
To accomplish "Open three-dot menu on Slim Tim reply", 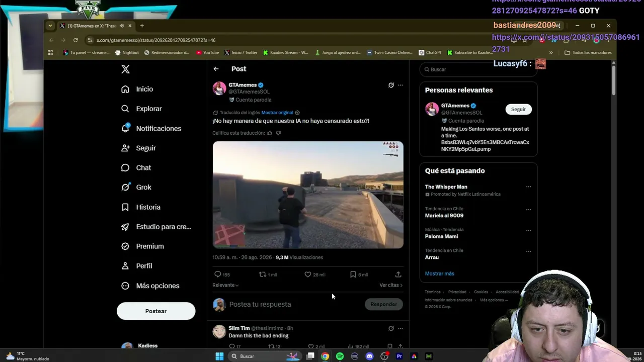I will 400,328.
